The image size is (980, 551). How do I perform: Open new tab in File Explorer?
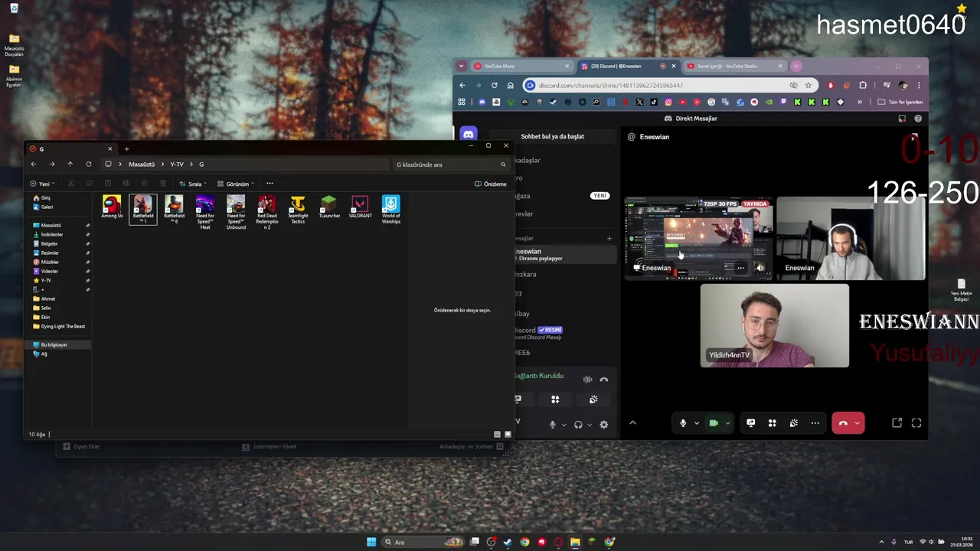click(x=126, y=148)
